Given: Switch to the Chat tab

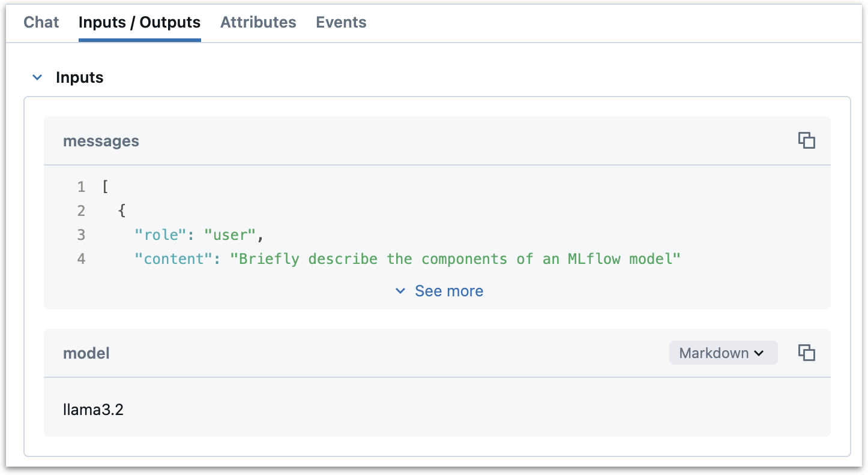Looking at the screenshot, I should click(x=41, y=22).
